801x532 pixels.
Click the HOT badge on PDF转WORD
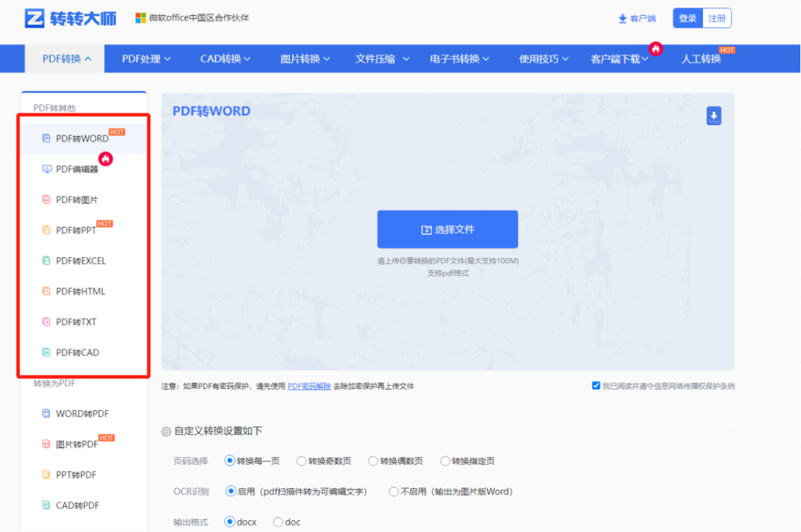pos(117,132)
